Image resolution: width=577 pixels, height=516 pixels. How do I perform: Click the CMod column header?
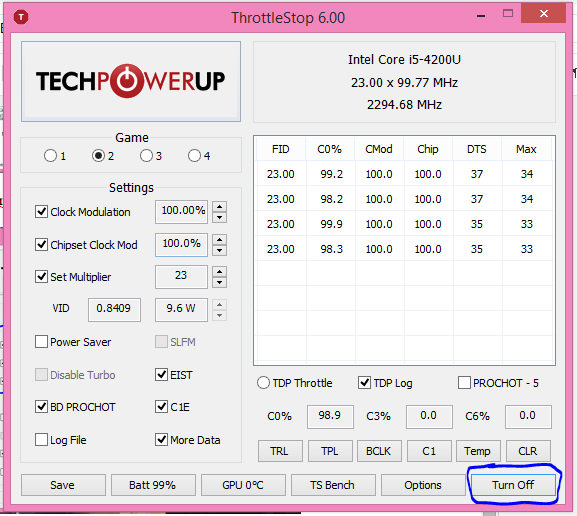click(379, 149)
